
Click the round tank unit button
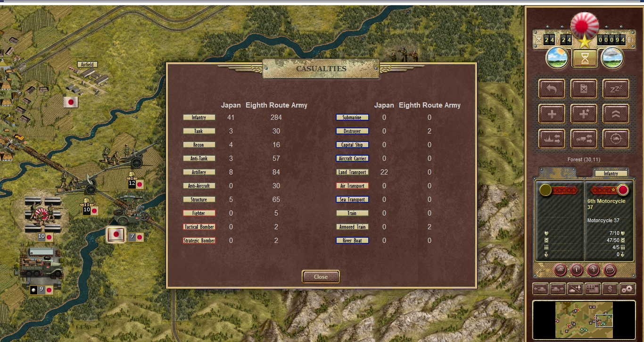(x=560, y=270)
